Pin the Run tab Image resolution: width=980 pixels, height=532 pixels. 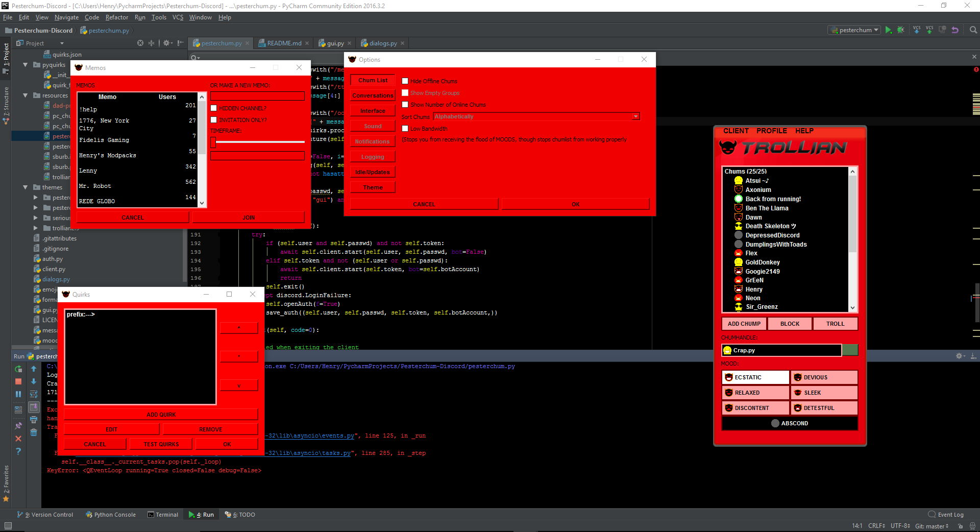click(x=18, y=425)
